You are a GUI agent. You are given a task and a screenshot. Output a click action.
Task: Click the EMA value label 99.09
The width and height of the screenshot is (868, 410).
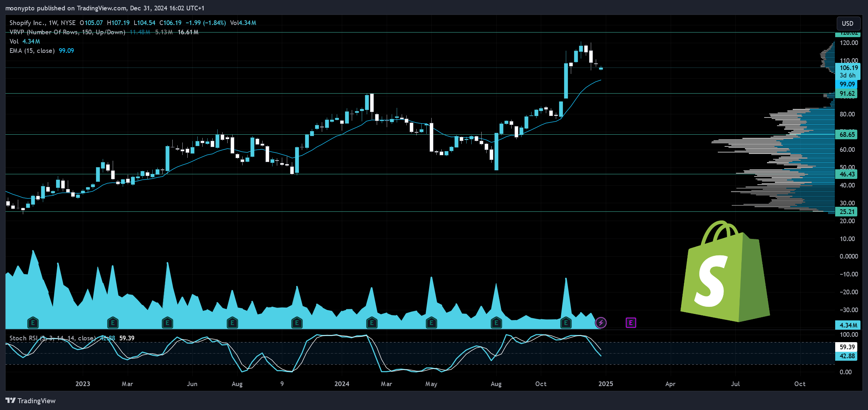click(x=847, y=84)
